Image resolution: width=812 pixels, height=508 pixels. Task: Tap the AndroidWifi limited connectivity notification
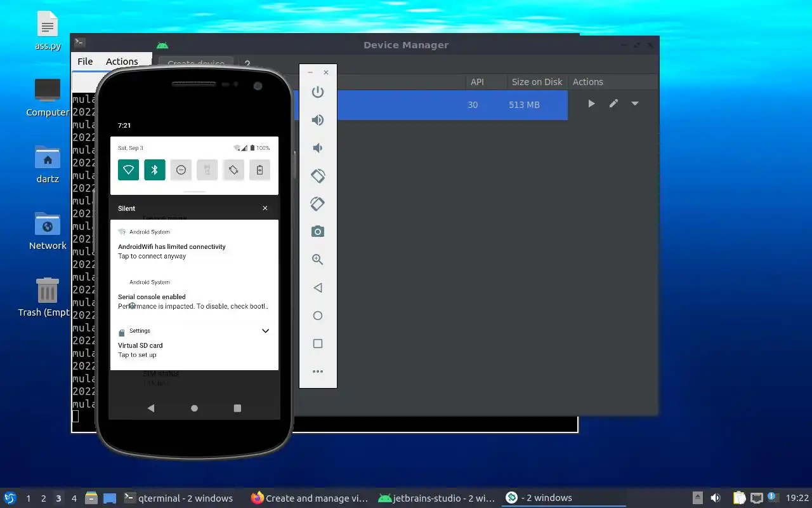coord(194,244)
